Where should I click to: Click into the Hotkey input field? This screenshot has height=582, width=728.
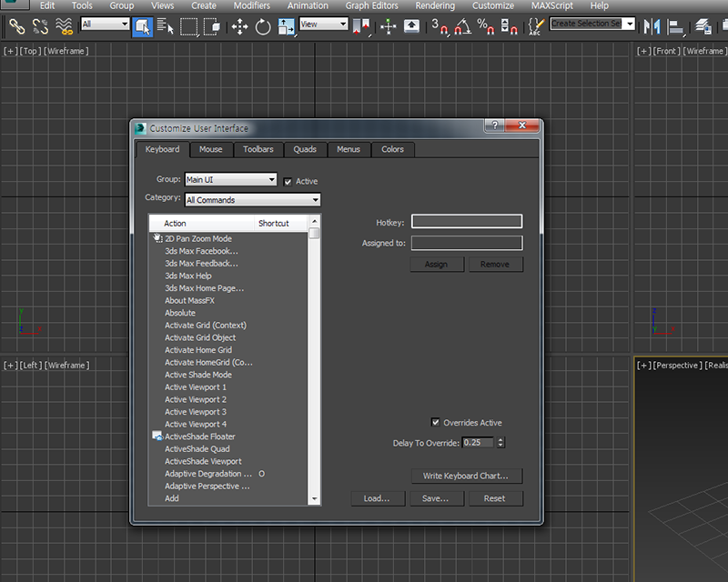(467, 221)
